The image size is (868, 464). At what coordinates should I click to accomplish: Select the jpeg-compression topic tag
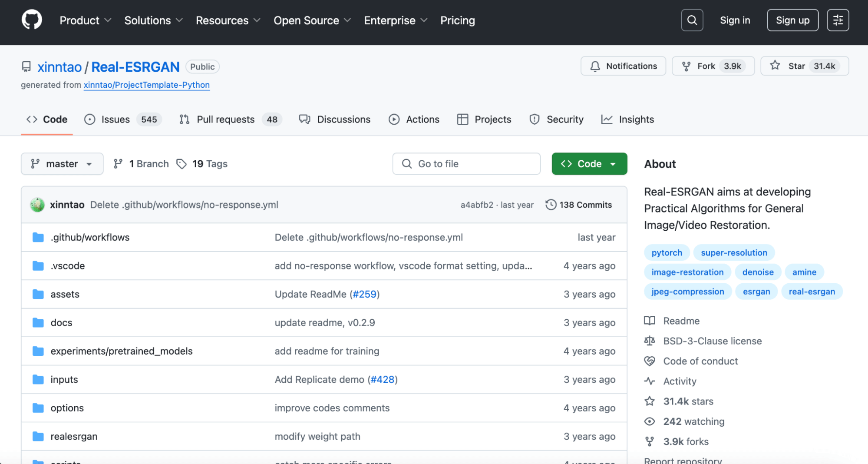(x=688, y=292)
